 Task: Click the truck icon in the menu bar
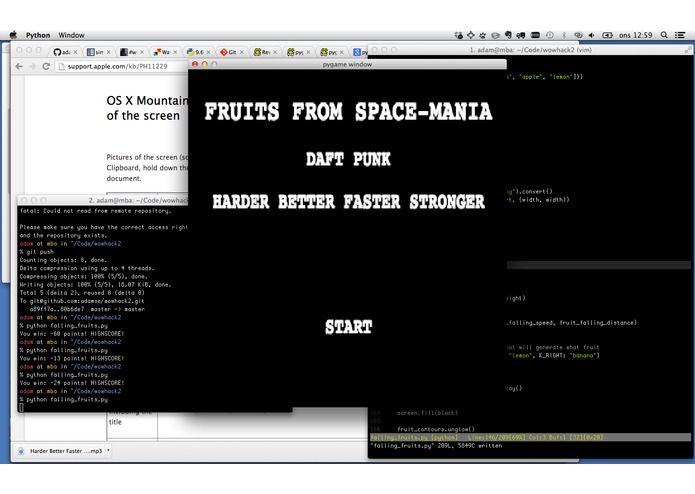point(521,35)
